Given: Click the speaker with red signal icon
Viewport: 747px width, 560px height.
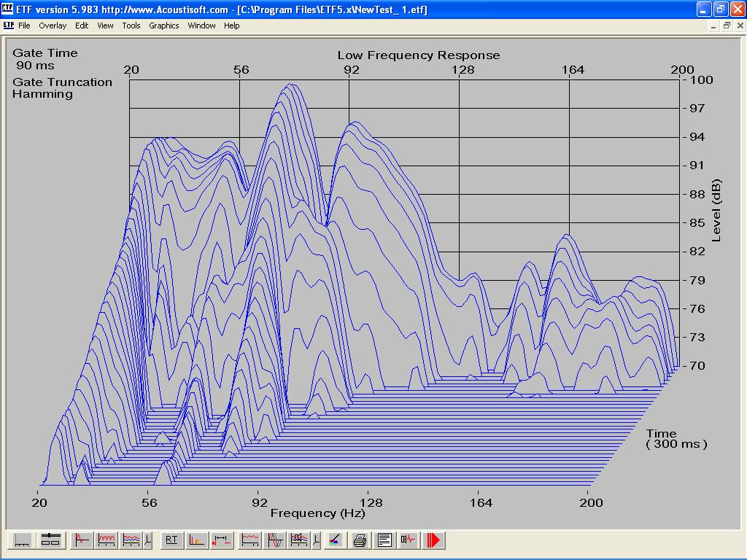Looking at the screenshot, I should click(409, 540).
